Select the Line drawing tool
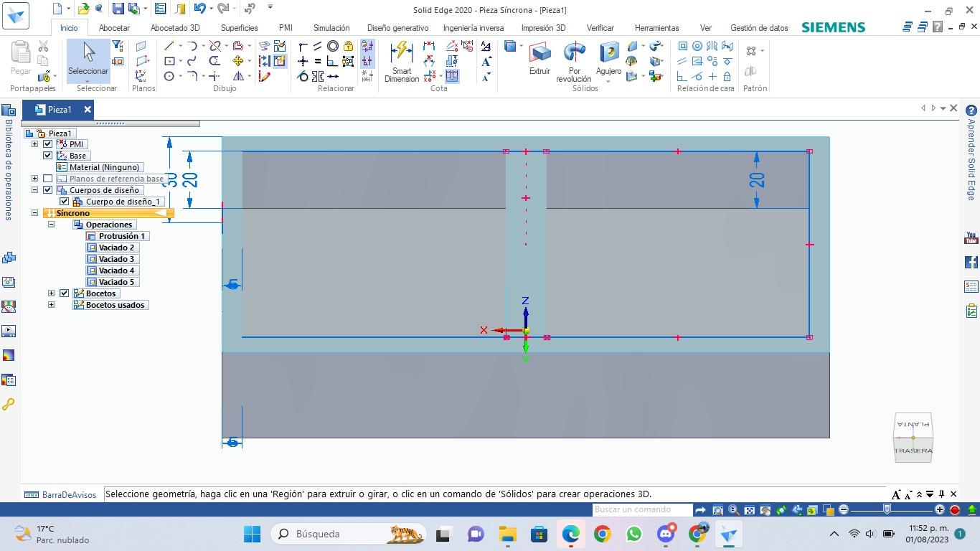 [x=169, y=46]
